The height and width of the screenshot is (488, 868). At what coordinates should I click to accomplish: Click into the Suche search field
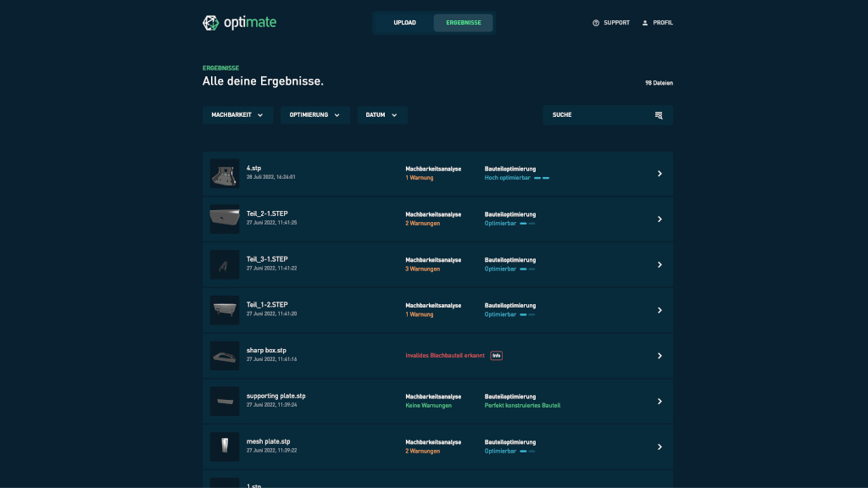(x=608, y=115)
